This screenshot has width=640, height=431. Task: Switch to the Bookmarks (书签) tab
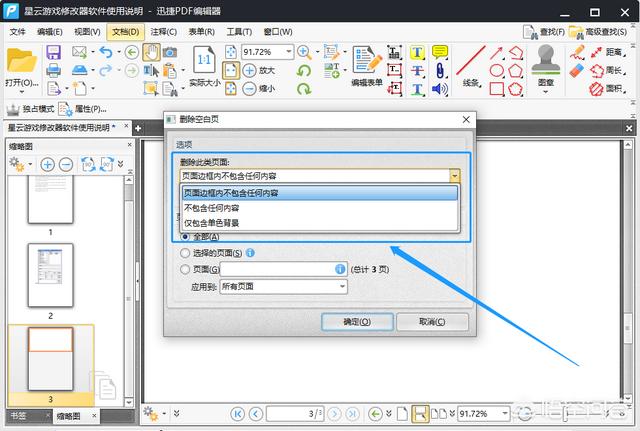click(x=20, y=415)
